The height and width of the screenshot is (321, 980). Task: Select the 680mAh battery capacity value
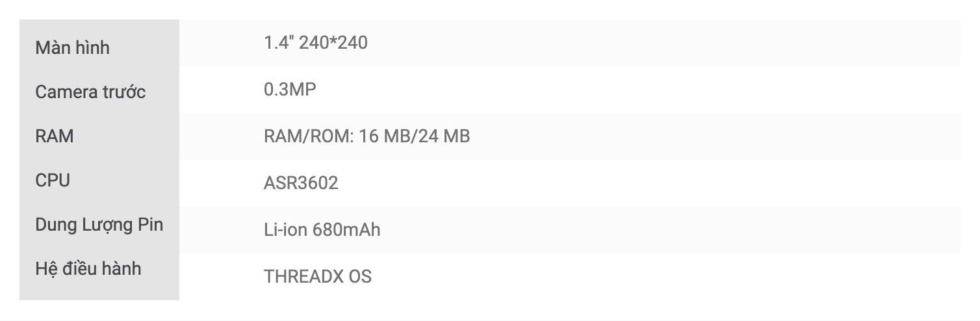(x=346, y=230)
